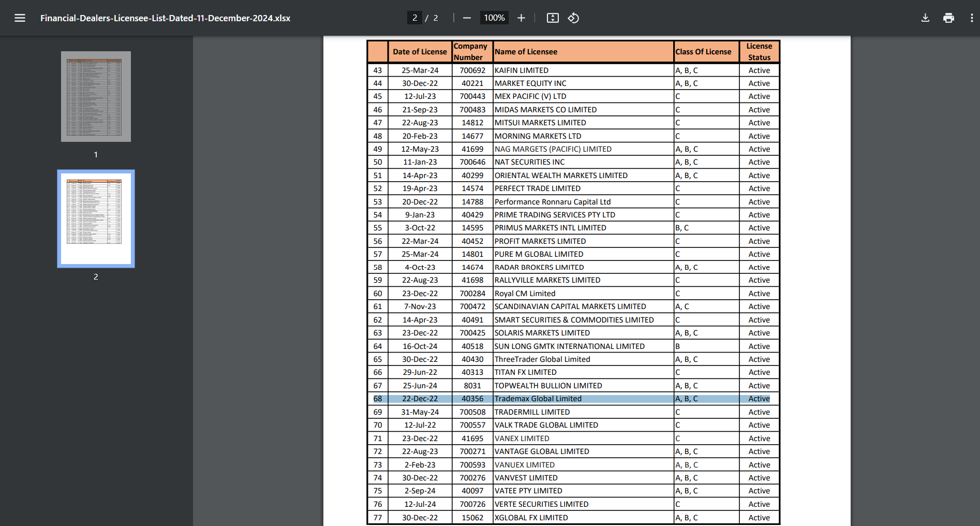Click company number 700692
Image resolution: width=980 pixels, height=526 pixels.
coord(472,70)
